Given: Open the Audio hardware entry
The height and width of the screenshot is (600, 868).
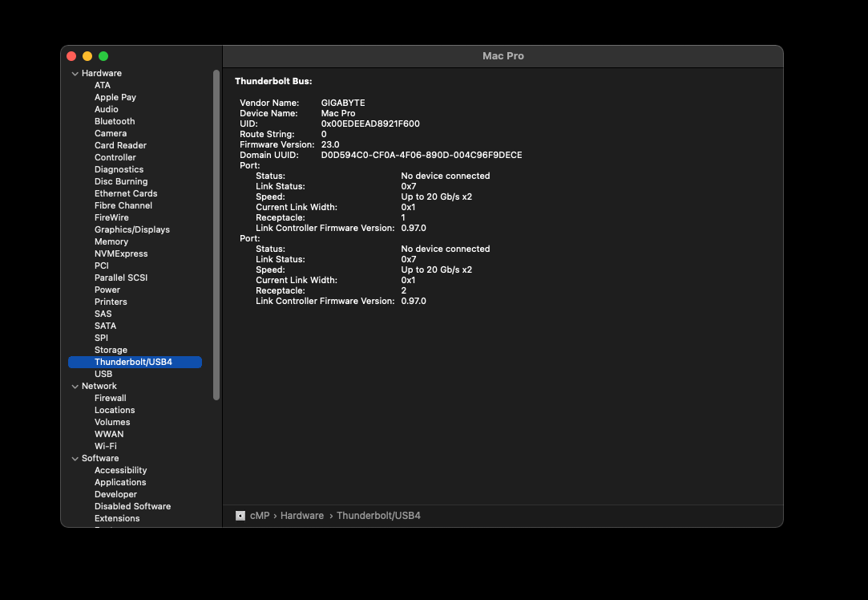Looking at the screenshot, I should point(107,109).
